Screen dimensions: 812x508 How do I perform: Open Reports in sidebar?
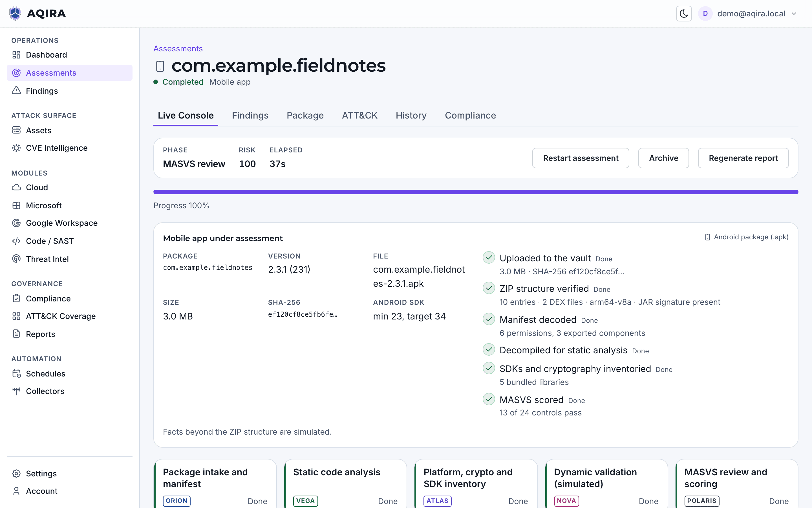[69, 334]
